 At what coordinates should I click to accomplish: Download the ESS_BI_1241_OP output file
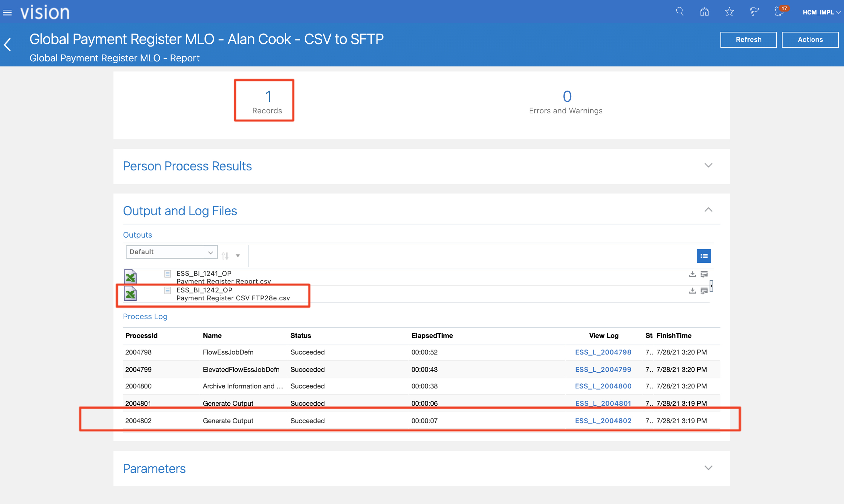[x=692, y=274]
